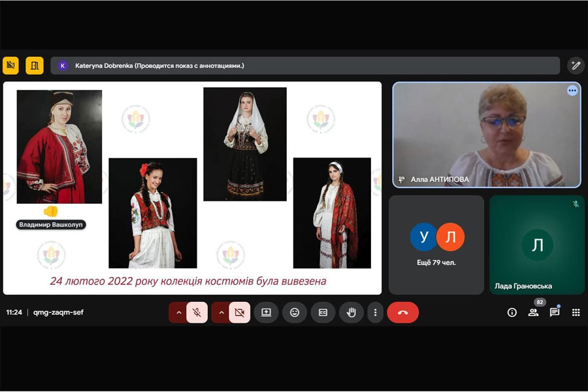The height and width of the screenshot is (392, 588).
Task: Click the muted mic icon on Лада's tile
Action: (576, 204)
